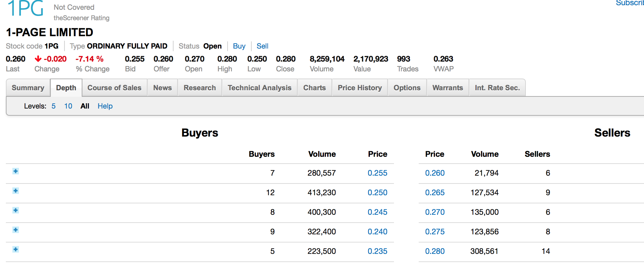
Task: Click the -7.14 % change value
Action: click(x=90, y=59)
